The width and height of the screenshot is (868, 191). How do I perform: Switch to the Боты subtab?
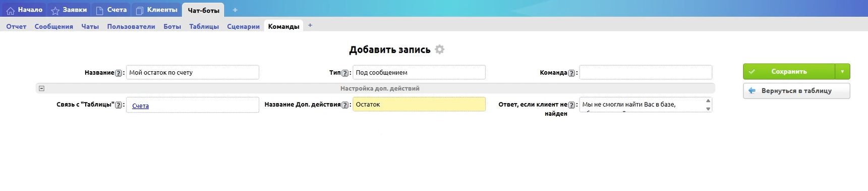coord(172,26)
